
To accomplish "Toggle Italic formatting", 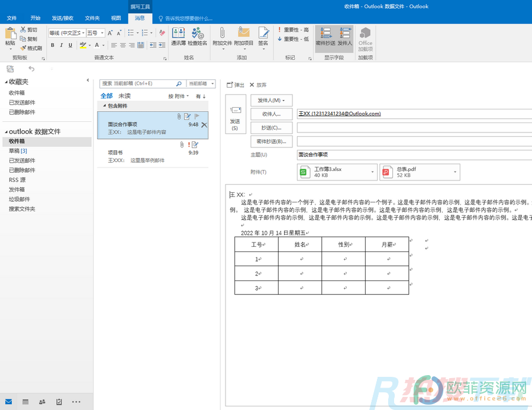I will [x=62, y=45].
